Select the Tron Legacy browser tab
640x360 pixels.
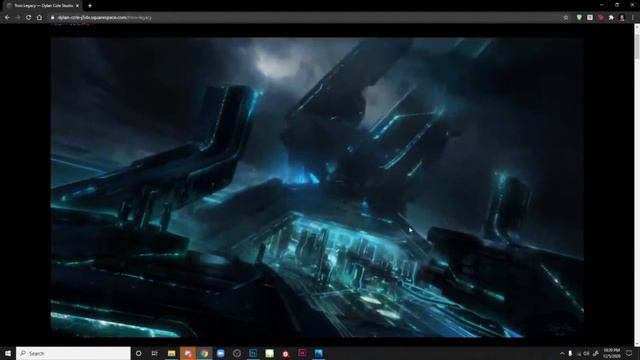pos(41,6)
